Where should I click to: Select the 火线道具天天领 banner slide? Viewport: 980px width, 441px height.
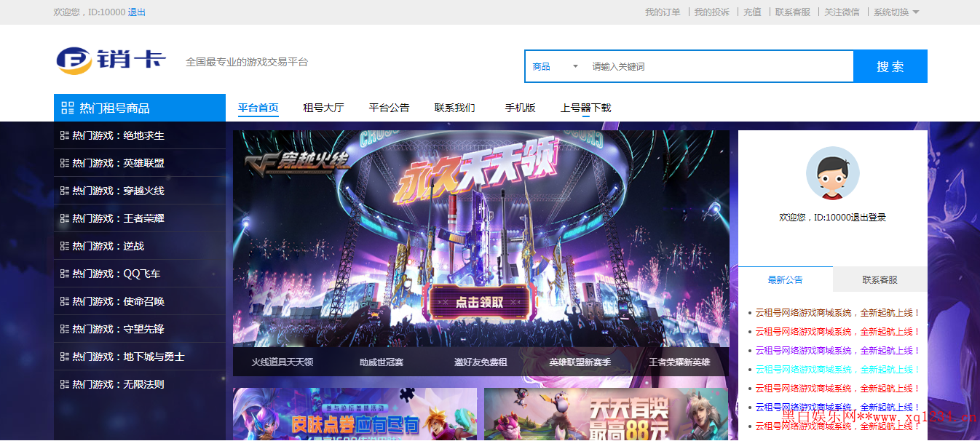click(282, 362)
